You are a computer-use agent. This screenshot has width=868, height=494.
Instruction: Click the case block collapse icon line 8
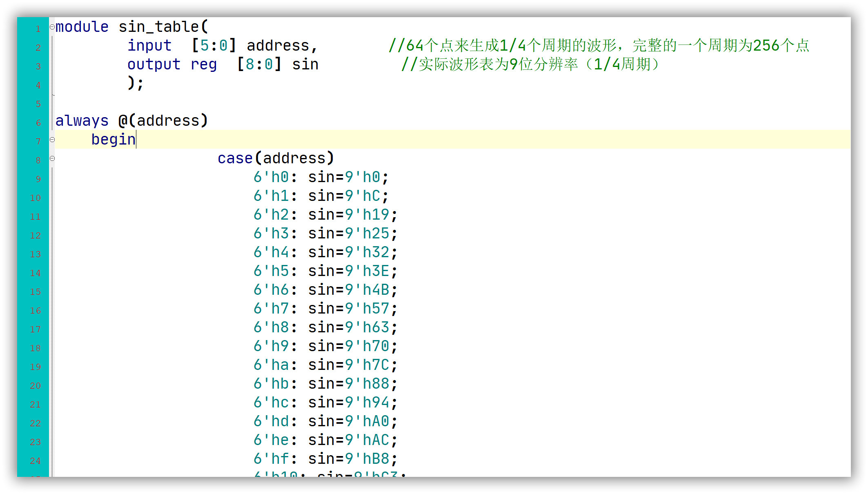pyautogui.click(x=52, y=158)
